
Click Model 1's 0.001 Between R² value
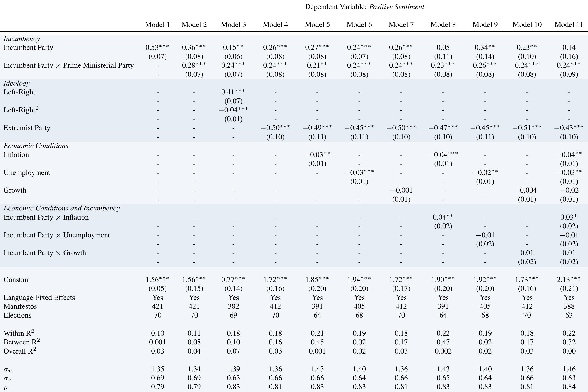pos(157,342)
